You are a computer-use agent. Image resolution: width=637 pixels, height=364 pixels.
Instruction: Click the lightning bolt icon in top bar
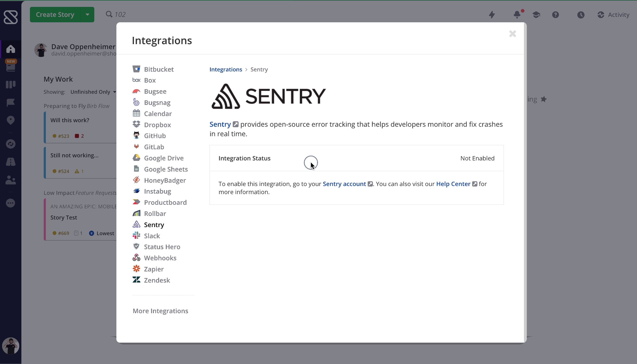(492, 15)
